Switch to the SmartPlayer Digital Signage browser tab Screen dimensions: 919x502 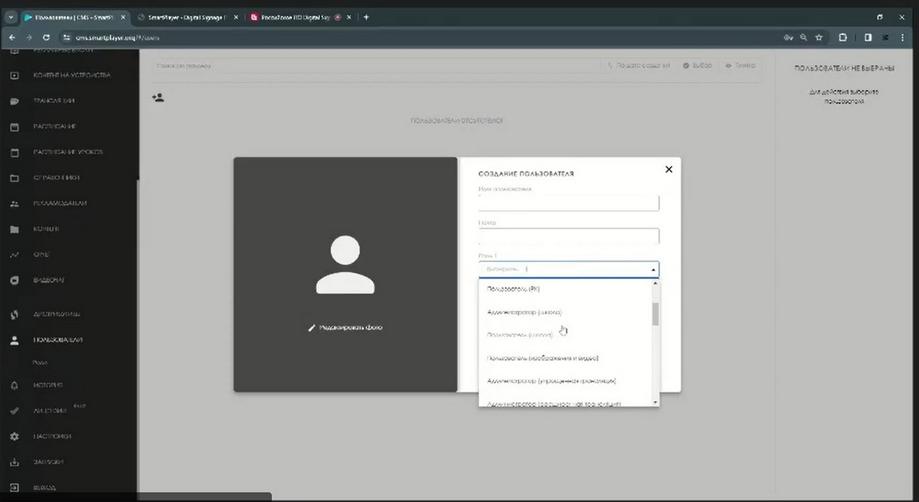[187, 18]
